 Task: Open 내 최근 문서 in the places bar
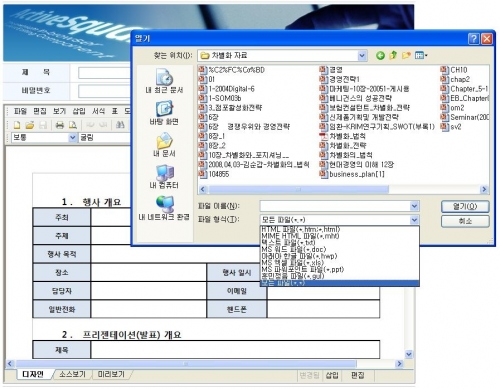(x=164, y=81)
